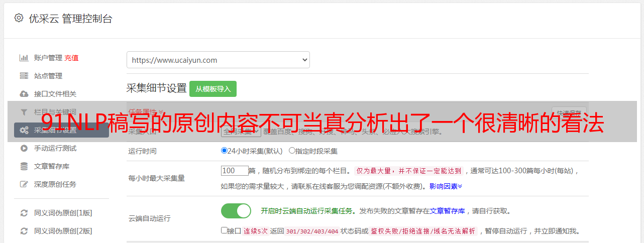The image size is (644, 243).
Task: Select the 24小时采集(默认) radio option
Action: [x=224, y=150]
